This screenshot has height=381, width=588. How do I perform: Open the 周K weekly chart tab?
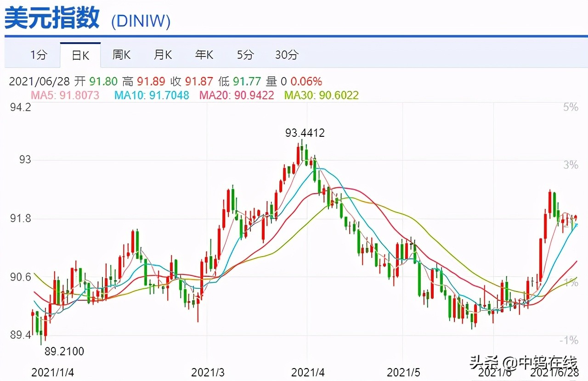(x=121, y=55)
